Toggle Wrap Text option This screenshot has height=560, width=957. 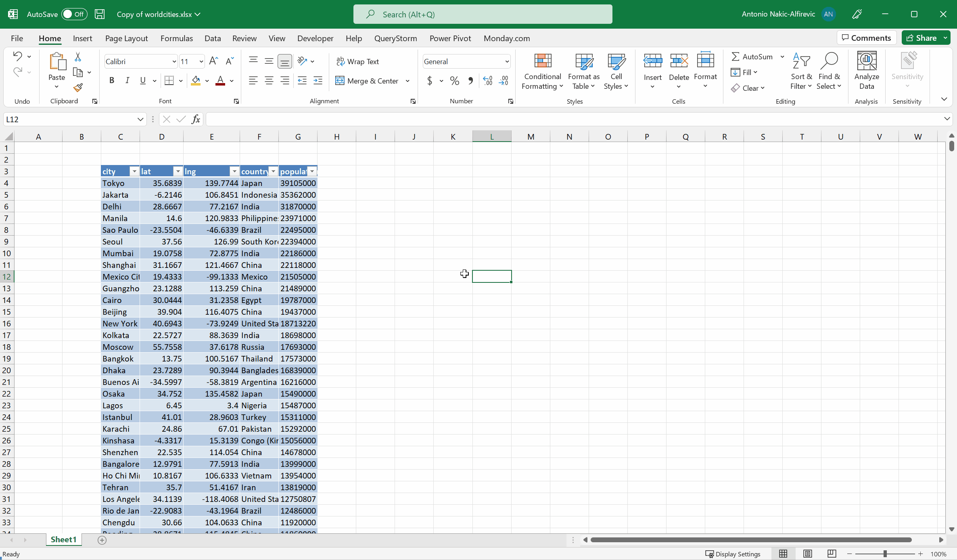[x=357, y=61]
